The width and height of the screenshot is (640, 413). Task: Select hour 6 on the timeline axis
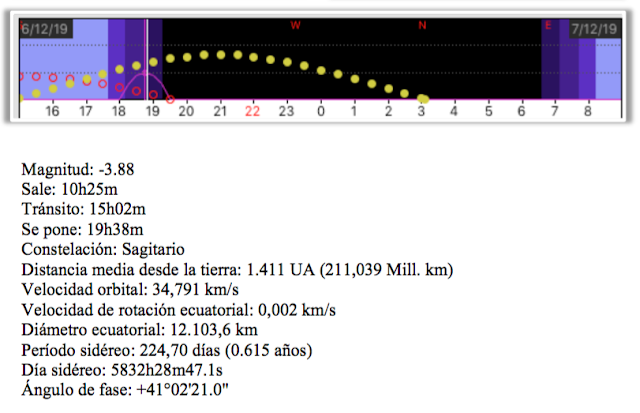pos(522,111)
